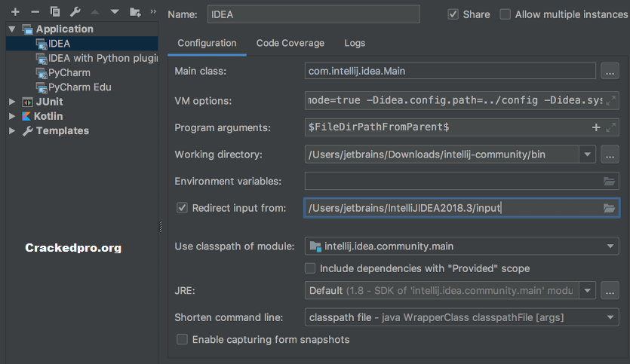Expand the Kotlin tree node
Image resolution: width=630 pixels, height=364 pixels.
click(x=12, y=116)
